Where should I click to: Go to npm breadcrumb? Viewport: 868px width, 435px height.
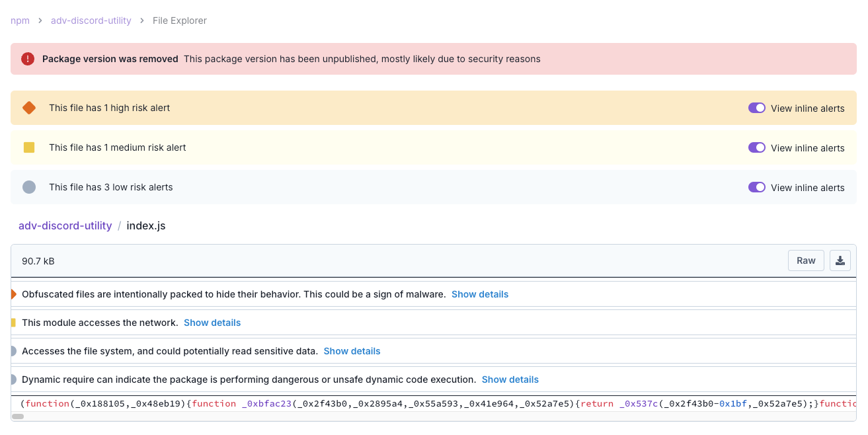click(20, 20)
